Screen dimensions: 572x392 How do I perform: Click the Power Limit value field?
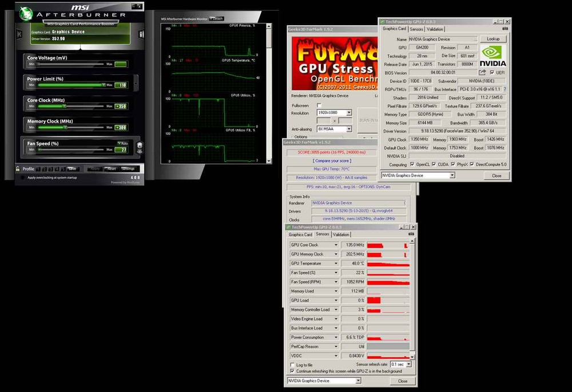pyautogui.click(x=121, y=85)
